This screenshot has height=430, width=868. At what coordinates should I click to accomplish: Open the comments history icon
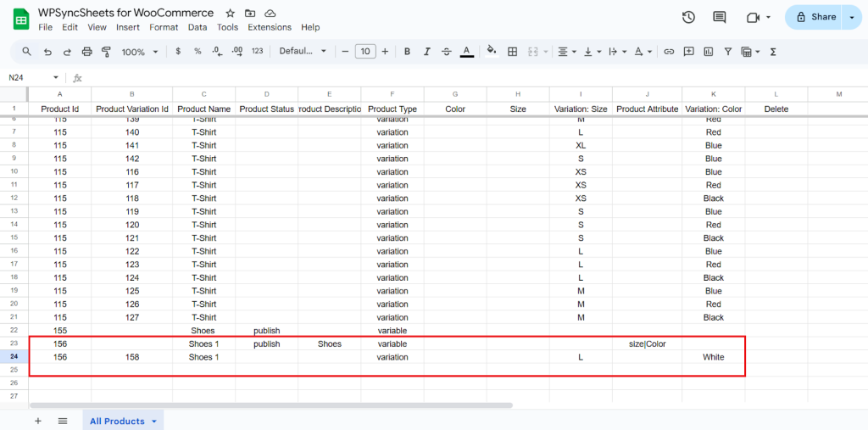tap(719, 17)
